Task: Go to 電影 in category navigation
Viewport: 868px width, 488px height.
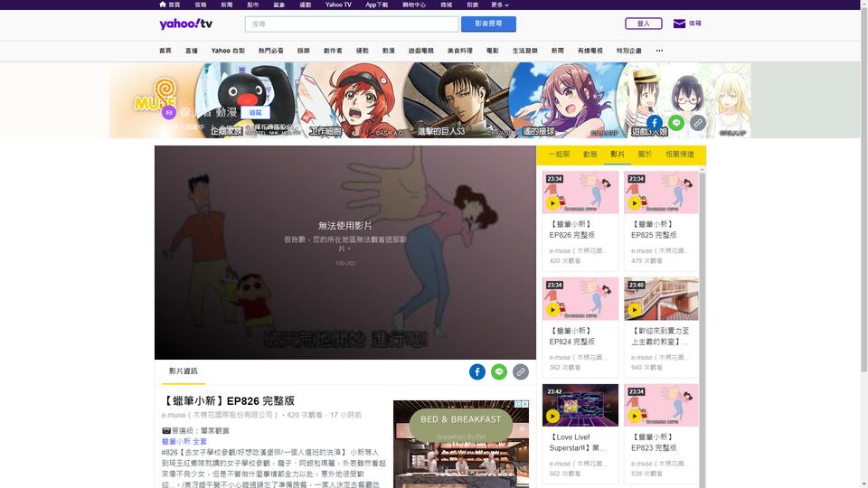Action: click(x=493, y=51)
